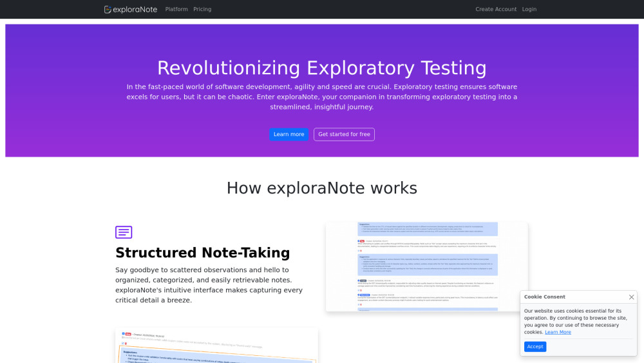Go to the Pricing page
This screenshot has width=644, height=363.
click(x=202, y=10)
